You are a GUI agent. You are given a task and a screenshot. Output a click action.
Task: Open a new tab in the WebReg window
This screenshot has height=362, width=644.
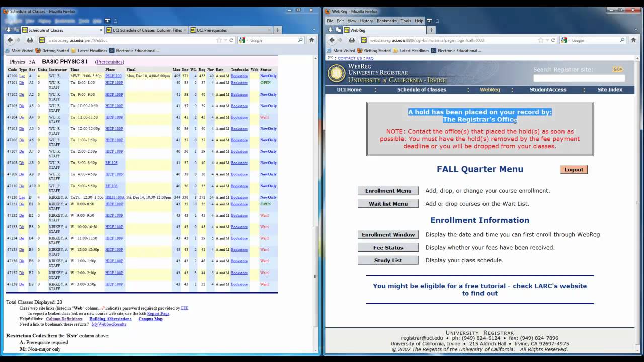431,30
